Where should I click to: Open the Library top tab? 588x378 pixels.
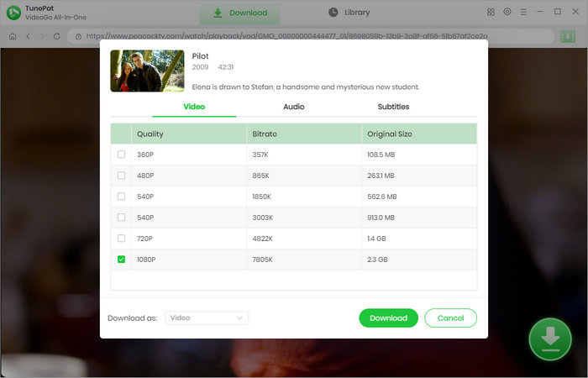click(349, 13)
